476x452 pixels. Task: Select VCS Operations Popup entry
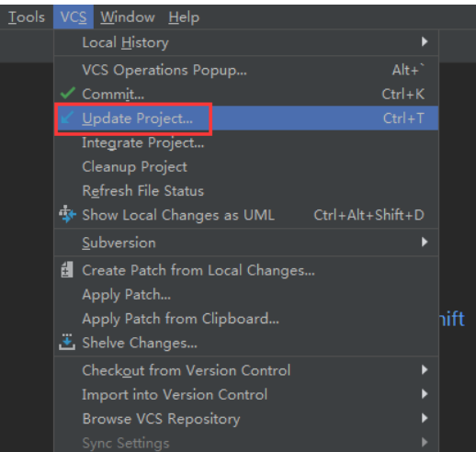246,70
